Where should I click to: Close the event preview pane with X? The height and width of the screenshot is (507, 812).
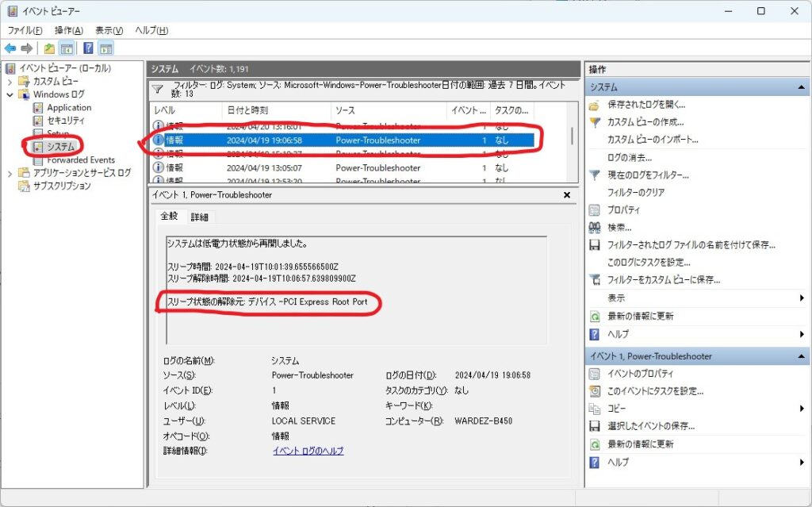tap(567, 194)
